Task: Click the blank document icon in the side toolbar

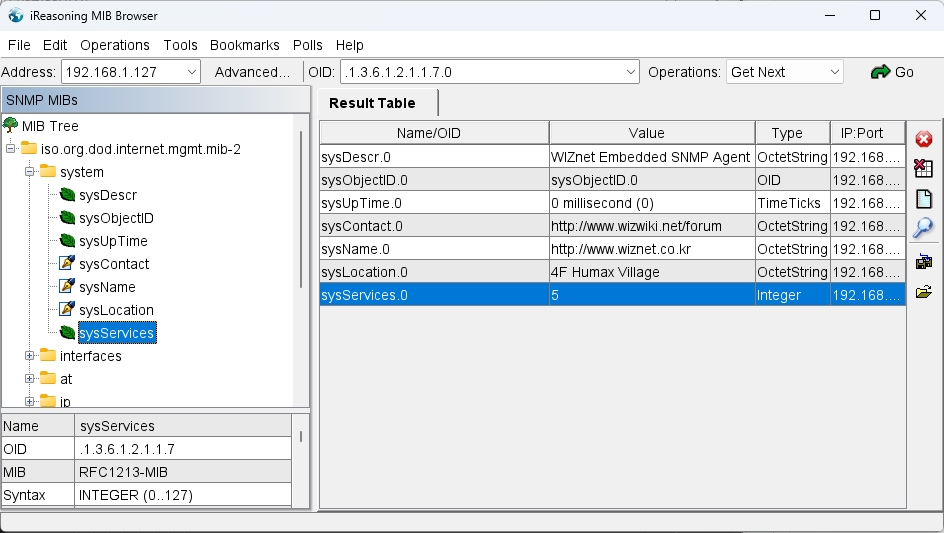Action: click(924, 198)
